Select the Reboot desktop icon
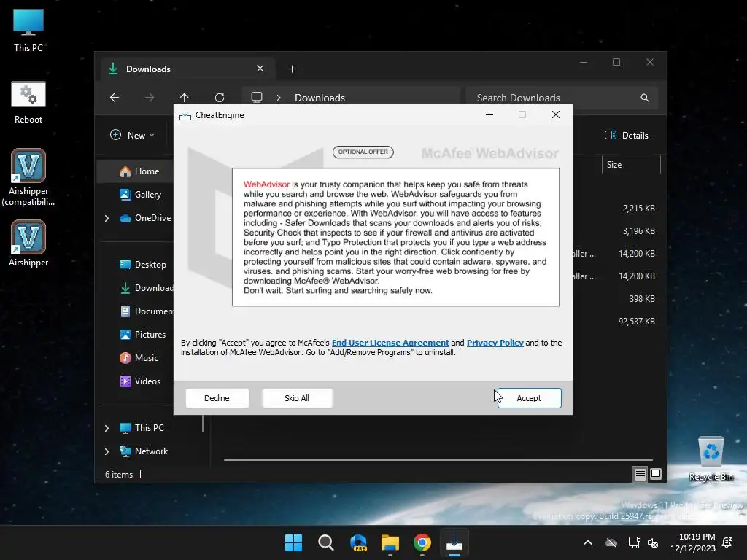 (x=28, y=103)
